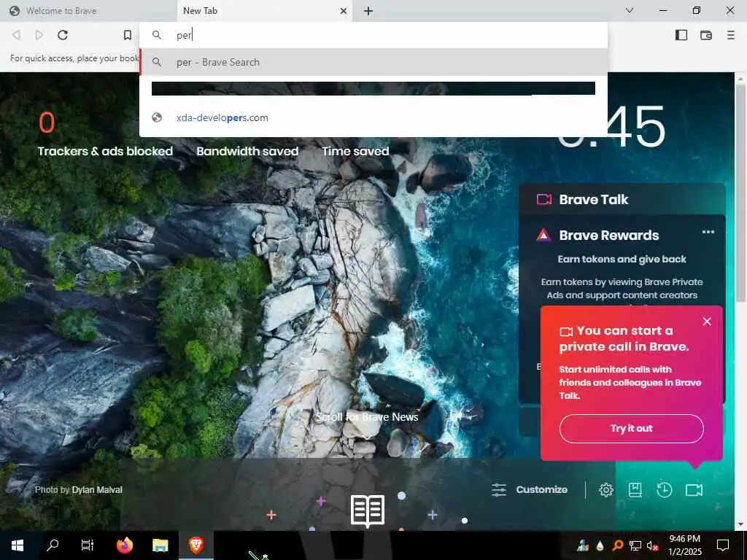Click the network tray icon
Screen dimensions: 747x560
(635, 545)
